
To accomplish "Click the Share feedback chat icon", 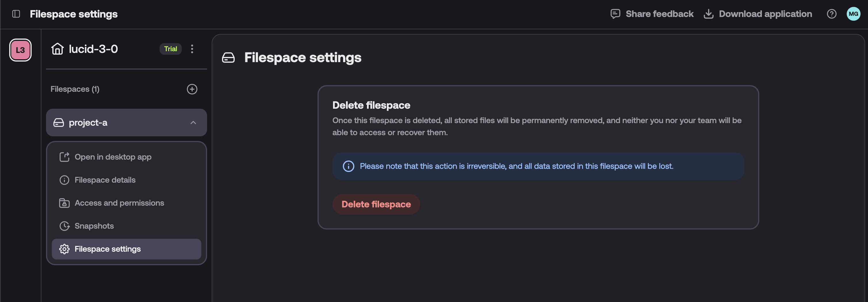I will 615,14.
